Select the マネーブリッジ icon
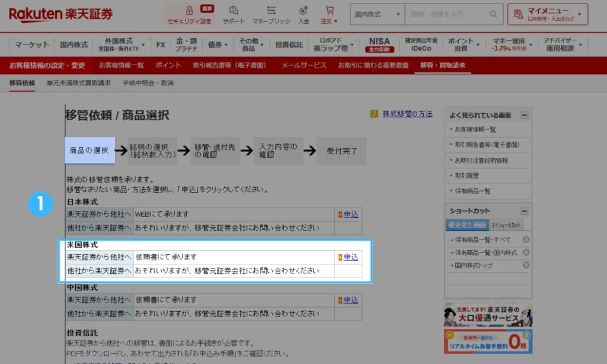The image size is (607, 364). pyautogui.click(x=271, y=11)
